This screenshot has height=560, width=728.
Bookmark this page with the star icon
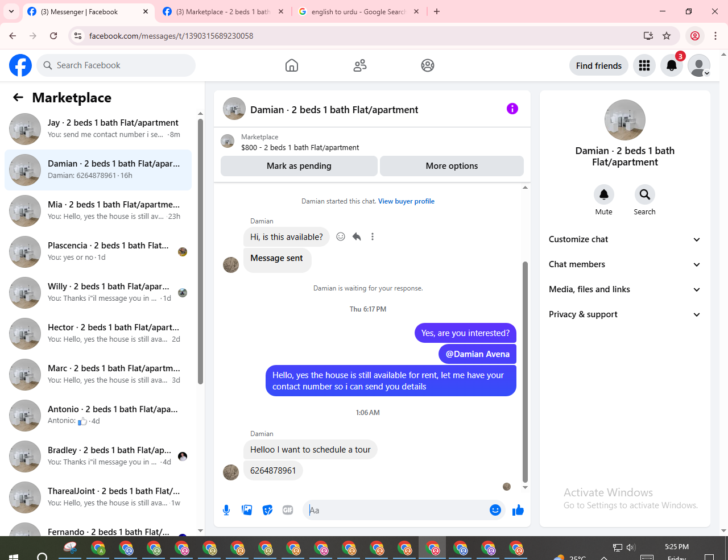coord(667,36)
